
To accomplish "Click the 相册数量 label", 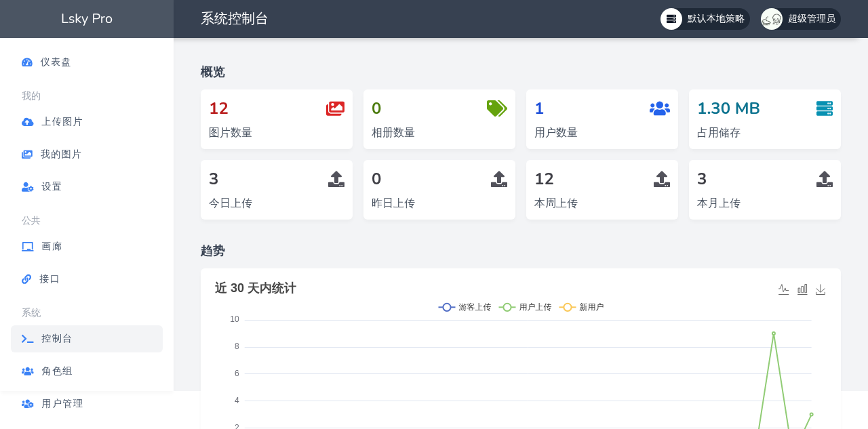I will (x=393, y=133).
